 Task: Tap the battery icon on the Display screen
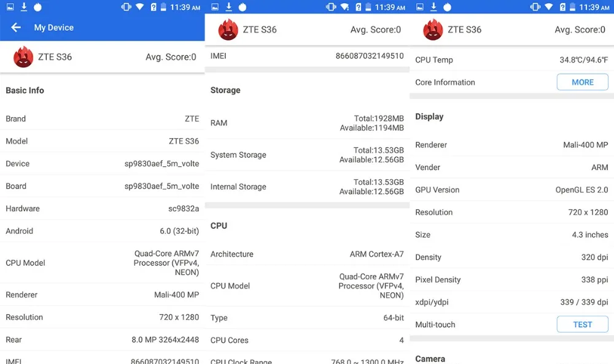point(572,7)
